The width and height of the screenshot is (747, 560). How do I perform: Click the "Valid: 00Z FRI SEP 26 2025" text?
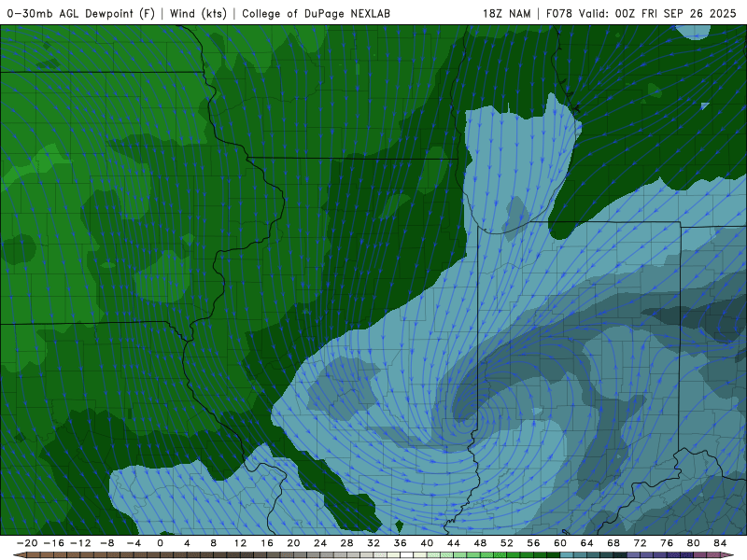pos(657,13)
